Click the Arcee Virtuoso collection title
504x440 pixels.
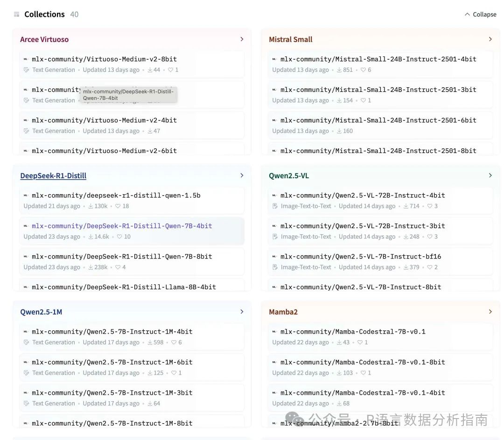(44, 40)
